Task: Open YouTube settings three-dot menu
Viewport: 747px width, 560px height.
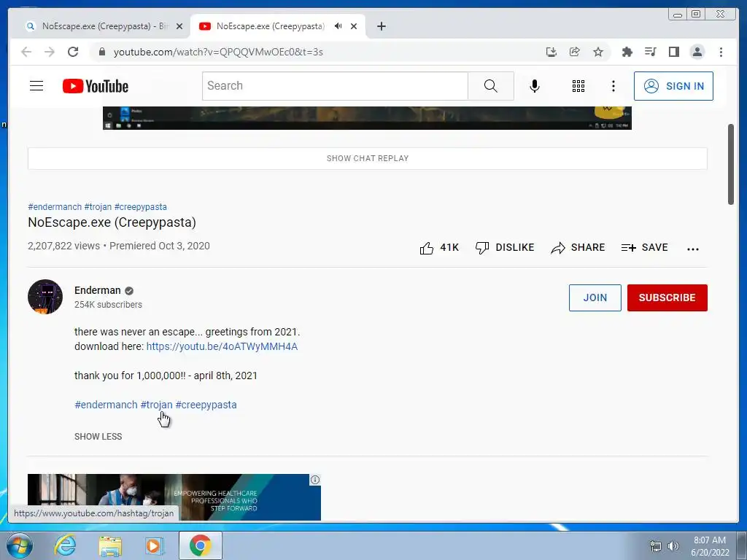Action: [613, 86]
